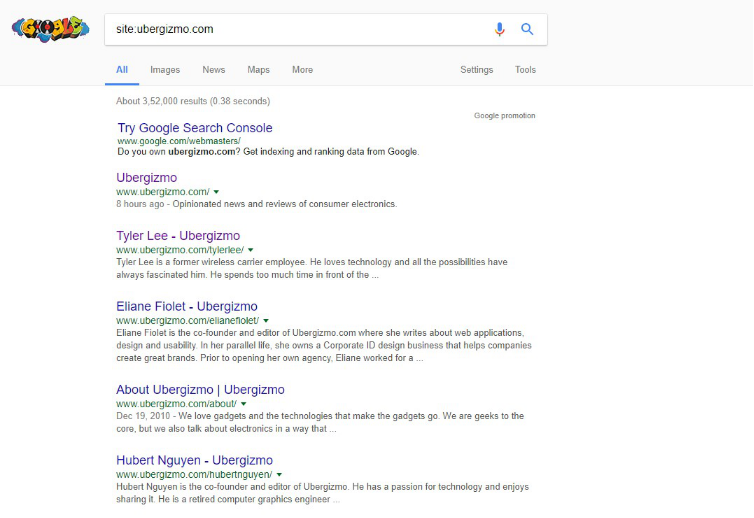Click the Google doodle logo
Screen dimensions: 754x518
[50, 29]
